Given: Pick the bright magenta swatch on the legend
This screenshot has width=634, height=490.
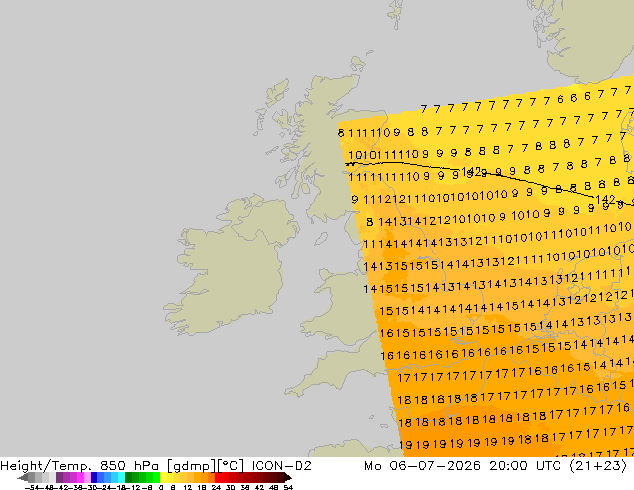Looking at the screenshot, I should [80, 477].
